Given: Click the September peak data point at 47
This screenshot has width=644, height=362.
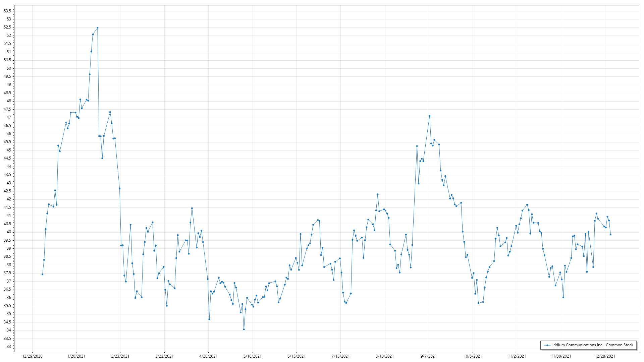Looking at the screenshot, I should (429, 116).
